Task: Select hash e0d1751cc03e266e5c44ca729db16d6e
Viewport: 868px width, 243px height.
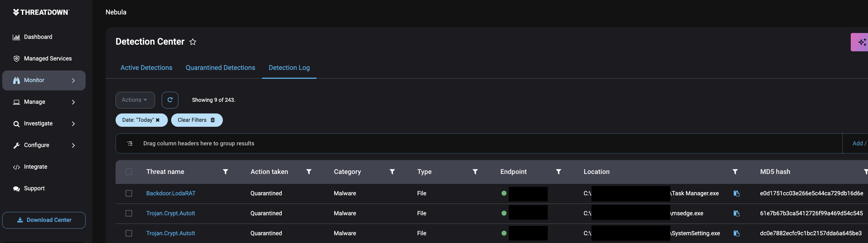Action: coord(811,193)
